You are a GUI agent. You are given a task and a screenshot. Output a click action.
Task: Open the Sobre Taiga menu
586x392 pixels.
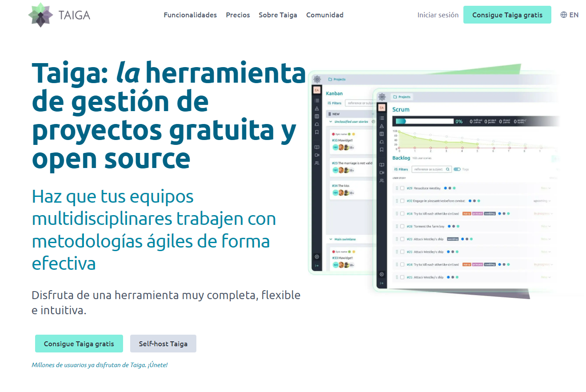pyautogui.click(x=278, y=15)
